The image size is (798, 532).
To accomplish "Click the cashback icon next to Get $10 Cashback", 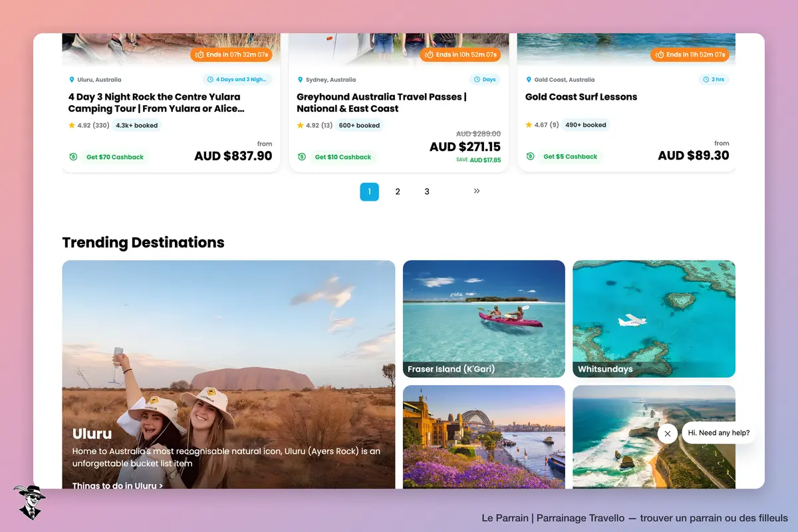I will click(x=302, y=157).
